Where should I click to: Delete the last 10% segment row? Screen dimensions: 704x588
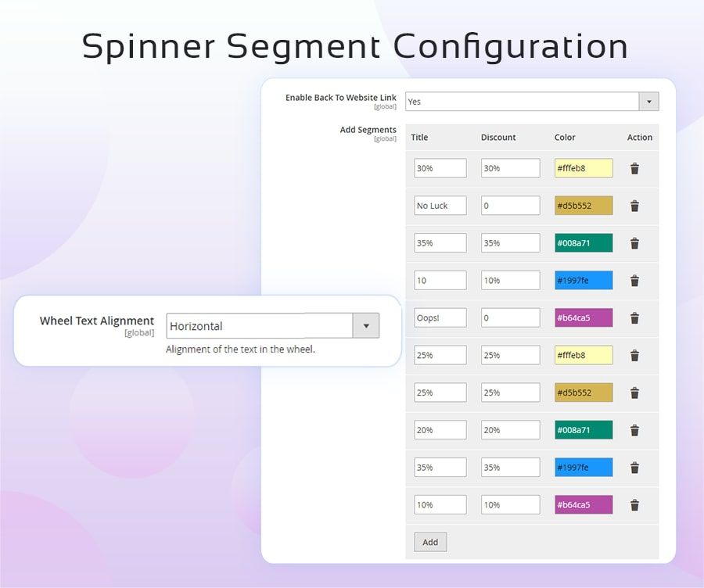pos(634,505)
